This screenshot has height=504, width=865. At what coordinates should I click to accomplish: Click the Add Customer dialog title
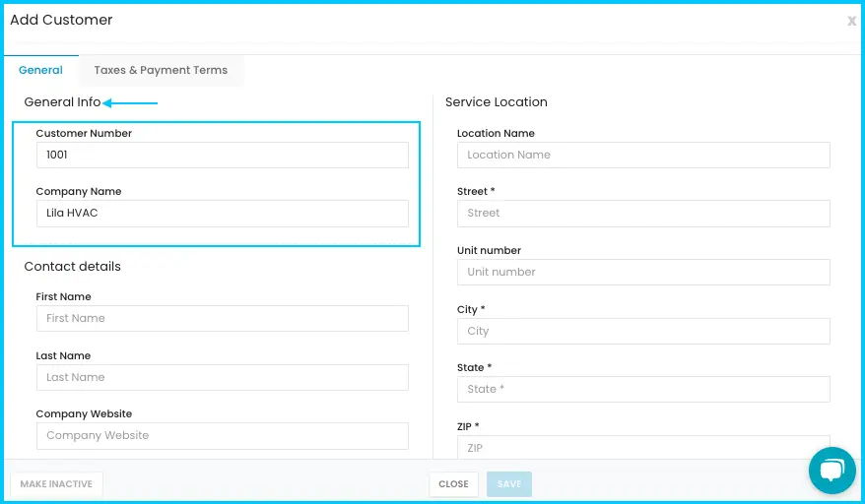click(61, 20)
